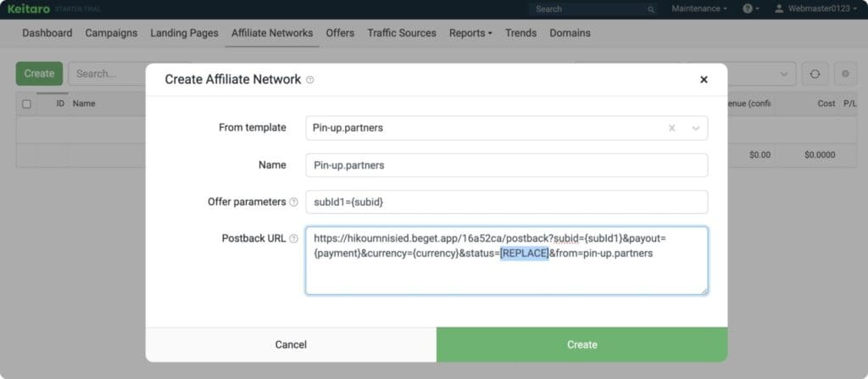Open the question mark help menu
The image size is (868, 379).
tap(750, 8)
